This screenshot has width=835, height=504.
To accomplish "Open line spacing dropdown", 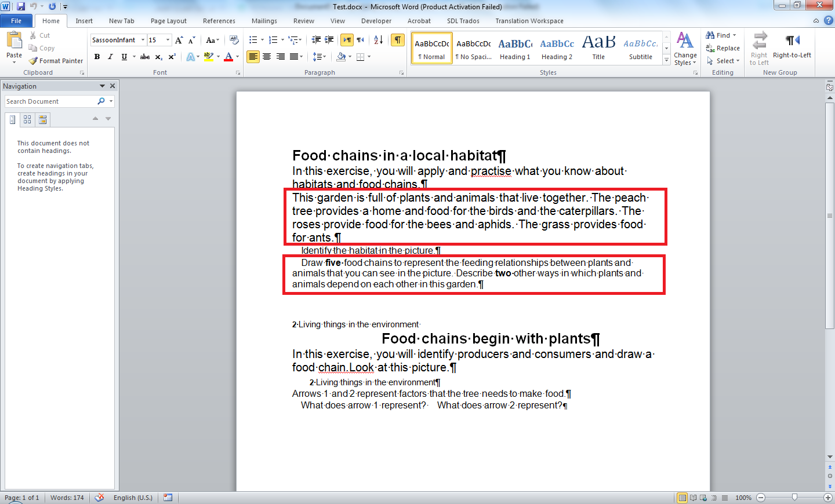I will point(319,57).
